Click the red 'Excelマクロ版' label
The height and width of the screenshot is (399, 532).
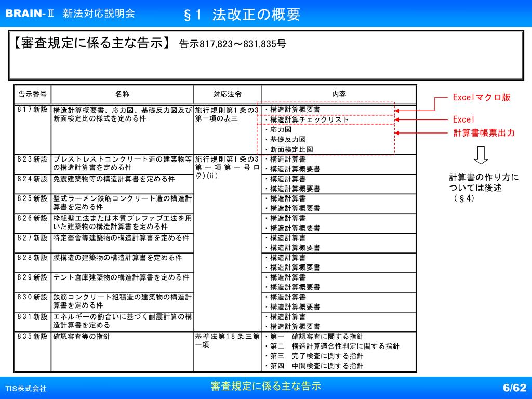482,97
